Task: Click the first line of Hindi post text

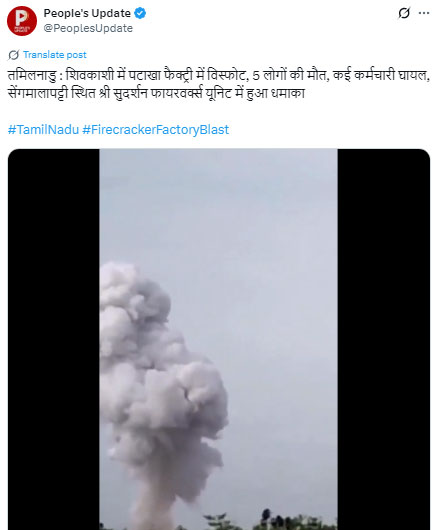Action: [x=219, y=75]
